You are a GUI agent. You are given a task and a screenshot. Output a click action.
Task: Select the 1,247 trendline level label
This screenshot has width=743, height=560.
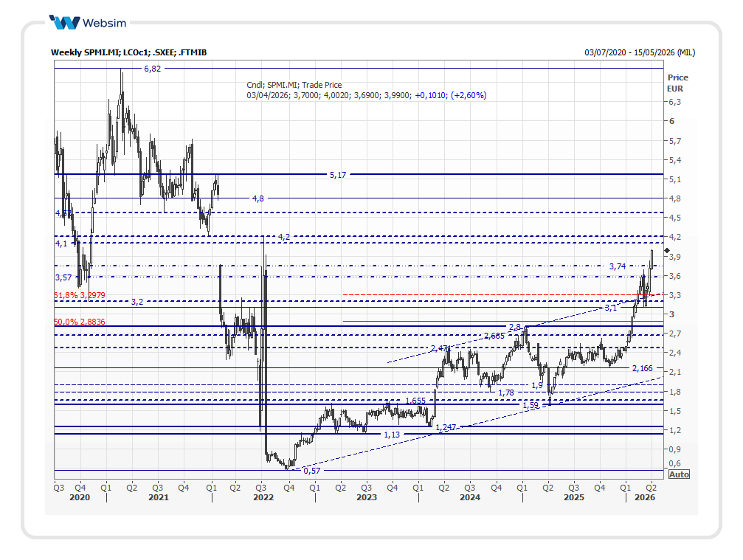coord(446,428)
